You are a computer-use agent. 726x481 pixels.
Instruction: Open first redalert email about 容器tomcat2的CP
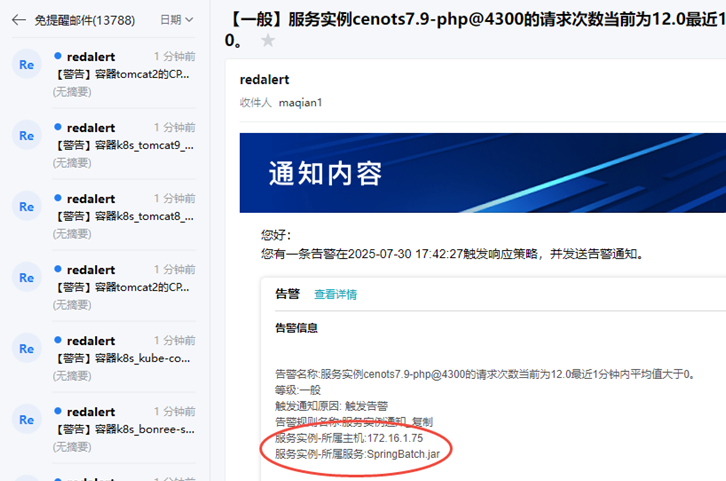coord(124,73)
